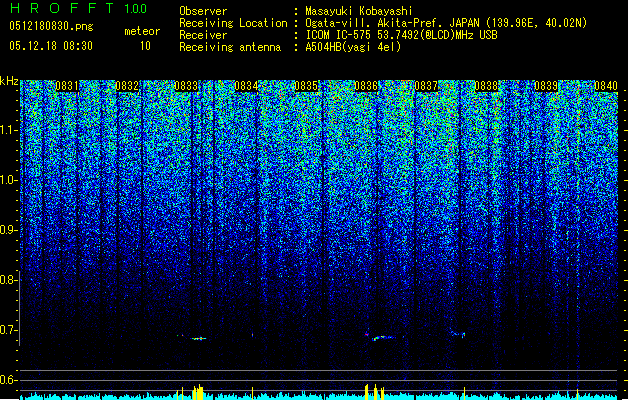Click the meteor count value 10

tap(145, 46)
